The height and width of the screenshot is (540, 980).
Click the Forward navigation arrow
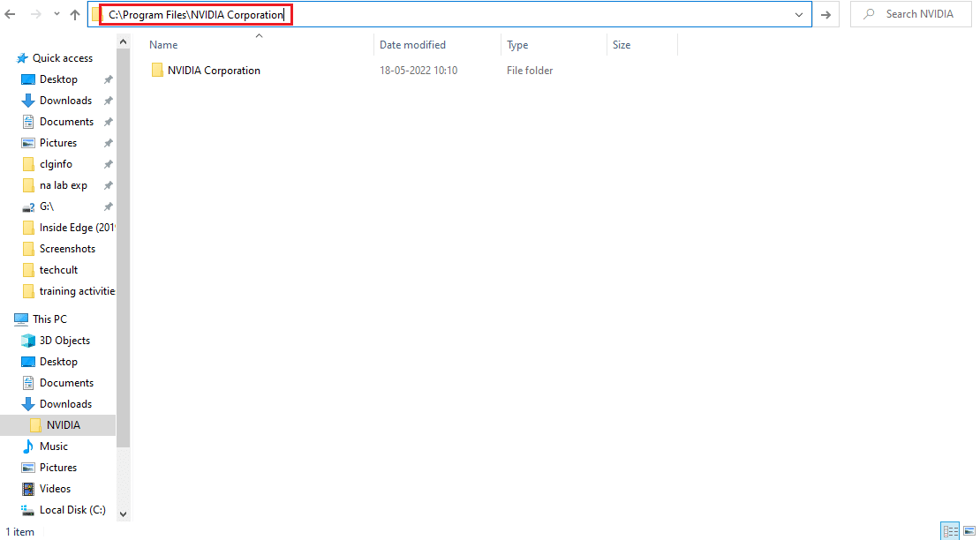[35, 14]
